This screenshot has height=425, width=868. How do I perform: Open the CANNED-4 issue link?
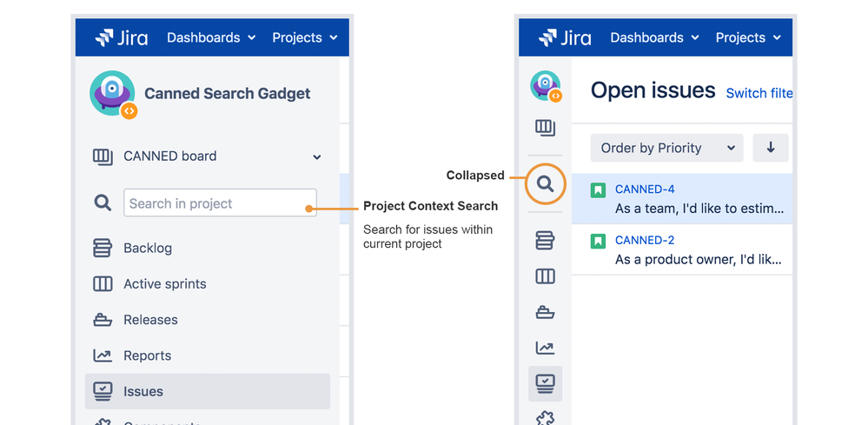tap(645, 189)
